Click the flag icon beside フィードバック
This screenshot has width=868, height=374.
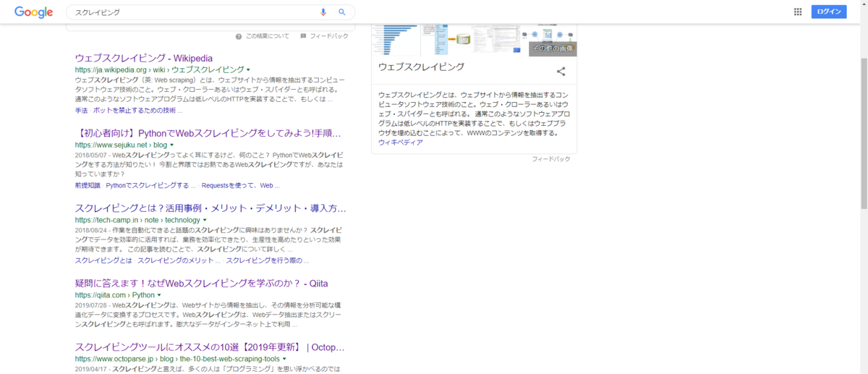304,36
